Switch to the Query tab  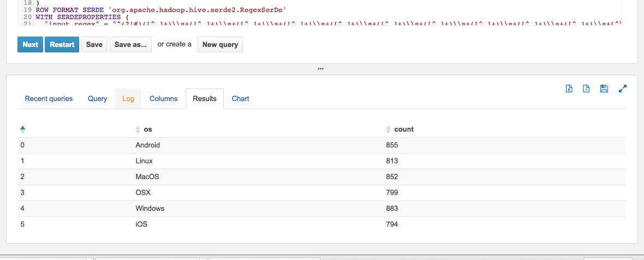[97, 99]
